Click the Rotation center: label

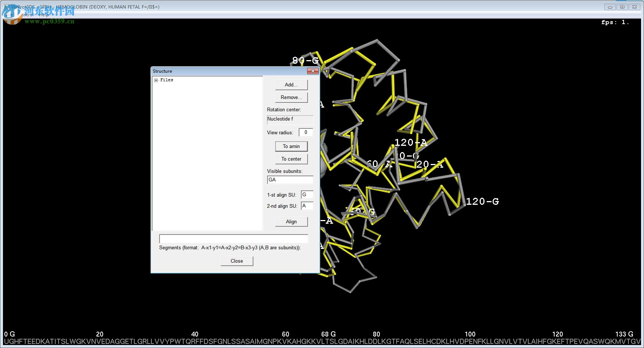point(284,110)
